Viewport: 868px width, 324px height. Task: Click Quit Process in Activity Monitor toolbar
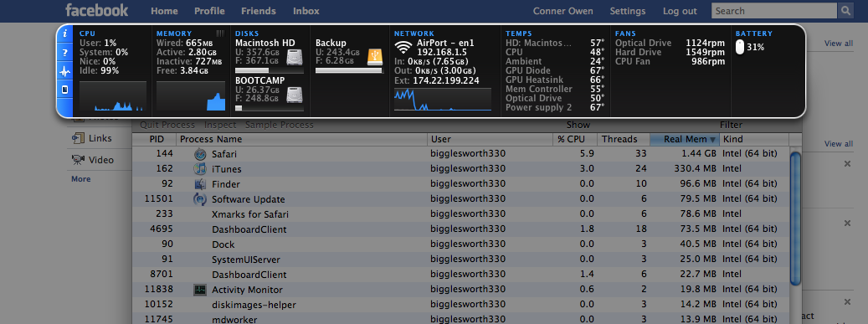[x=167, y=126]
